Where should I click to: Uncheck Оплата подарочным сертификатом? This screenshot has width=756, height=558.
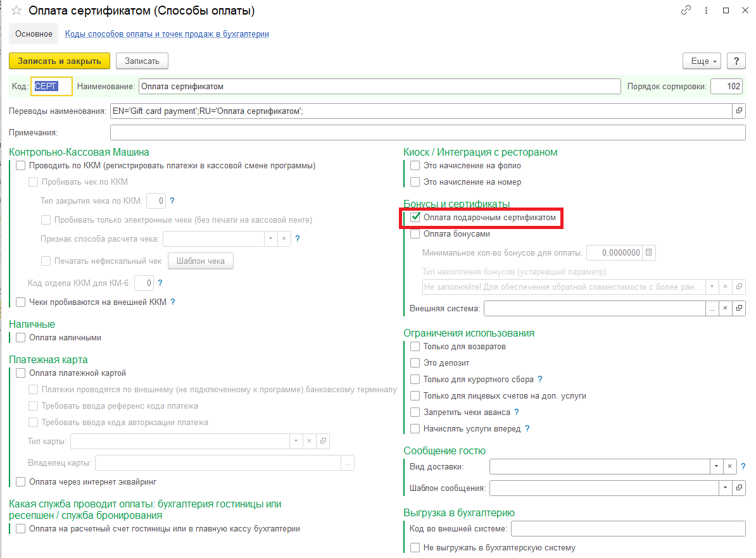tap(415, 218)
